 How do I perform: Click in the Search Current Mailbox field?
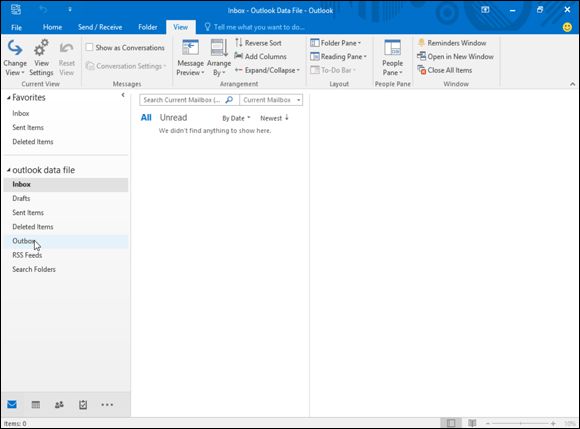click(x=183, y=100)
